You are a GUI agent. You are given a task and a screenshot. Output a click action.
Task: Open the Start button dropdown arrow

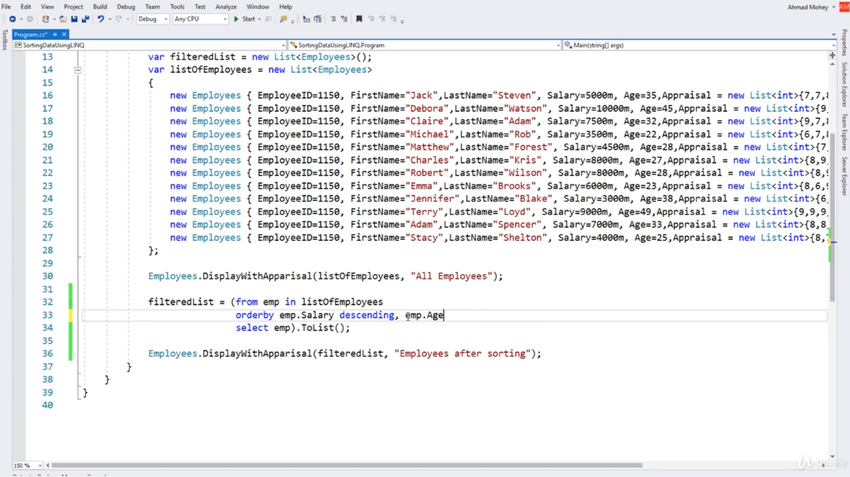point(259,19)
